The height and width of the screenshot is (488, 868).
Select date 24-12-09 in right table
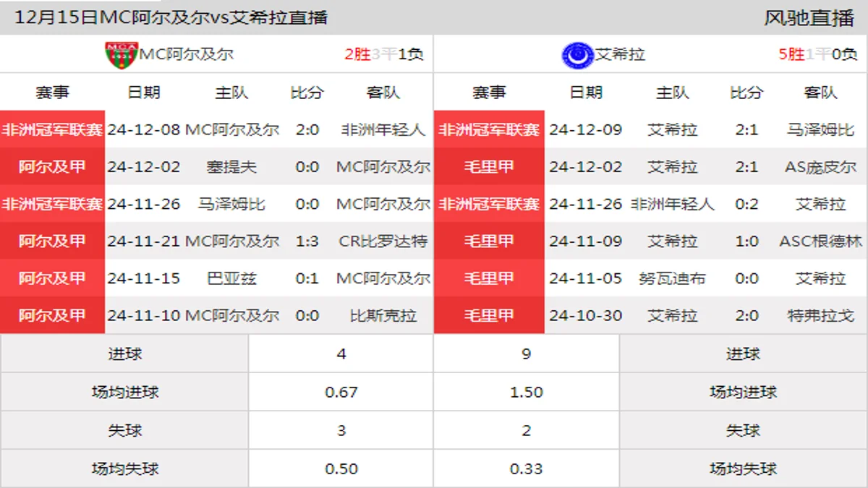[x=586, y=130]
